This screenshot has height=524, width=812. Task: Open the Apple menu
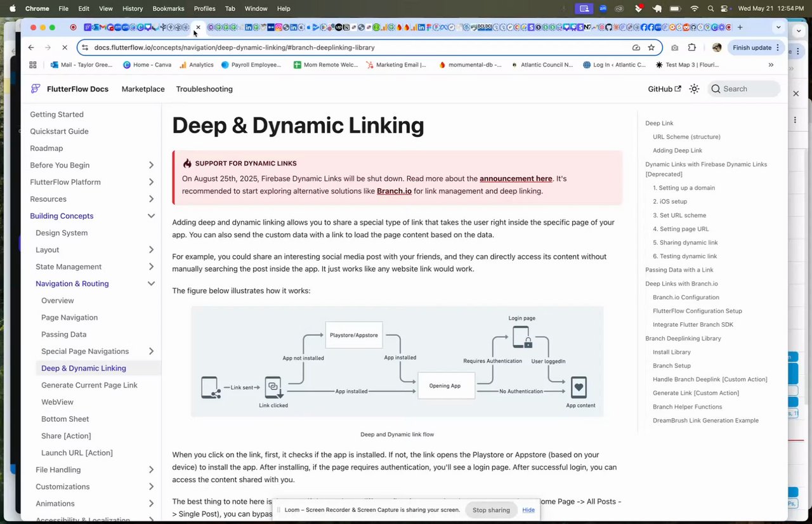click(x=12, y=8)
